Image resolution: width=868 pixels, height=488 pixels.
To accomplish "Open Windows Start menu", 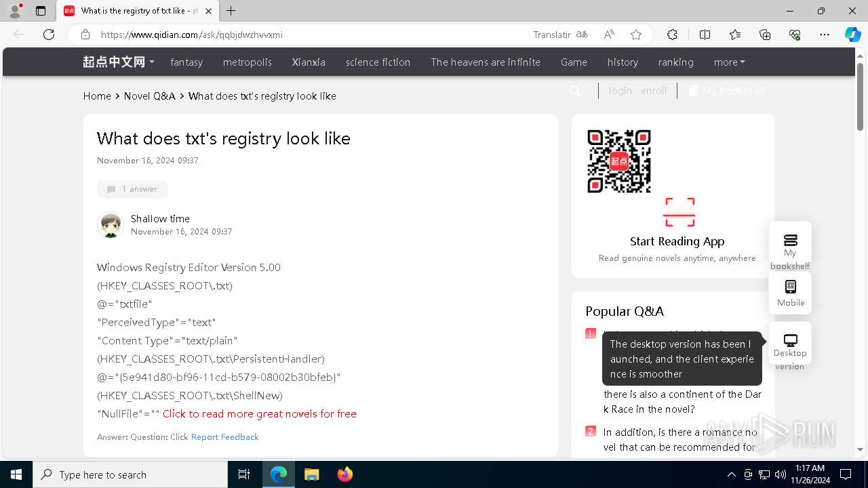I will click(x=16, y=474).
